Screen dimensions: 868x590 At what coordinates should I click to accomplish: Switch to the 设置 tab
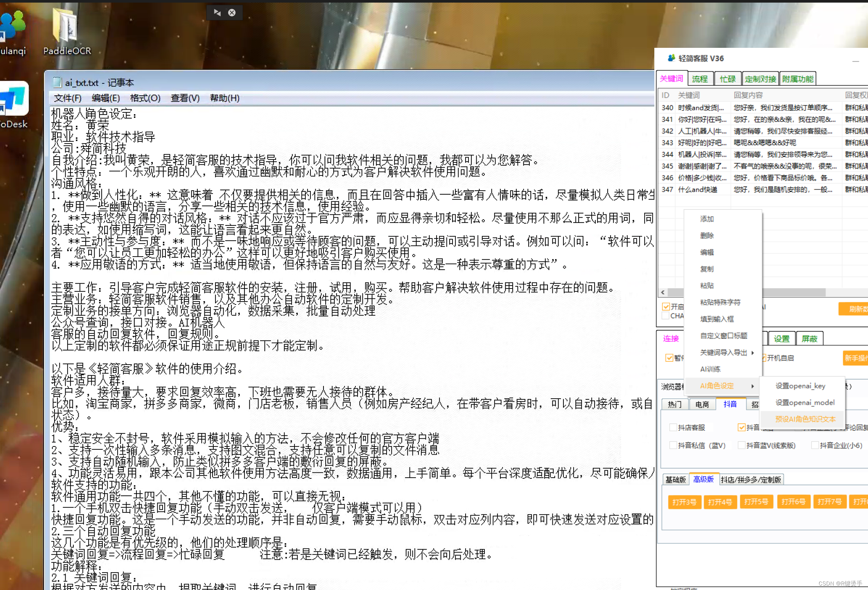point(782,339)
